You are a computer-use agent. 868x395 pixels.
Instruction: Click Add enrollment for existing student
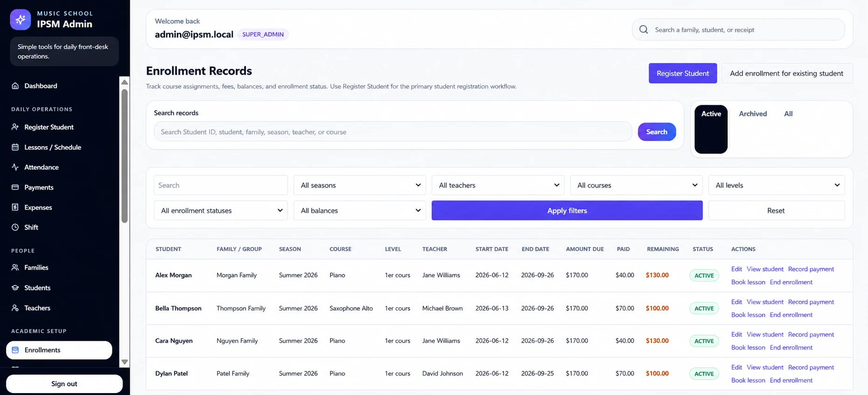(x=787, y=73)
